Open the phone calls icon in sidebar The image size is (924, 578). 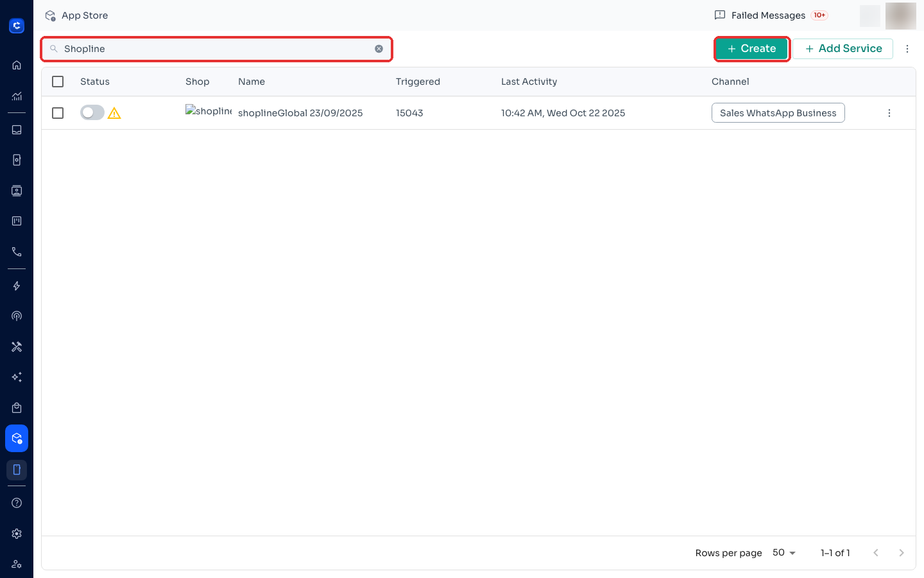17,252
